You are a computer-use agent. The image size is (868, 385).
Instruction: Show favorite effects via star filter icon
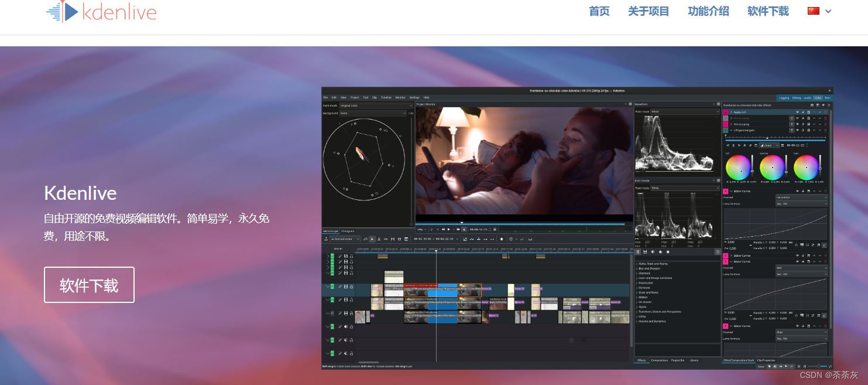[668, 252]
